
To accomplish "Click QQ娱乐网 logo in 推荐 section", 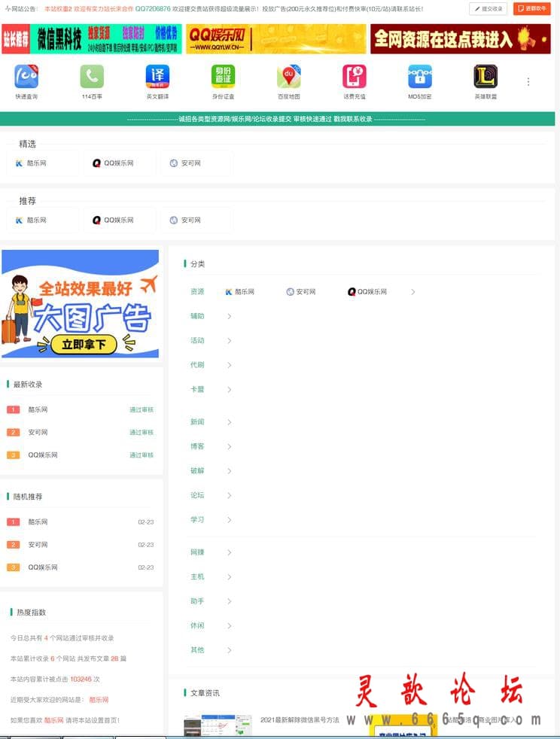I will pos(96,220).
